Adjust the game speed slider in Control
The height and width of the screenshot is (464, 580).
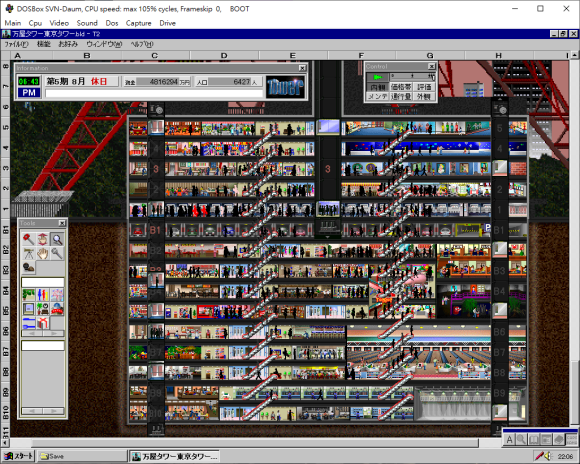click(412, 77)
